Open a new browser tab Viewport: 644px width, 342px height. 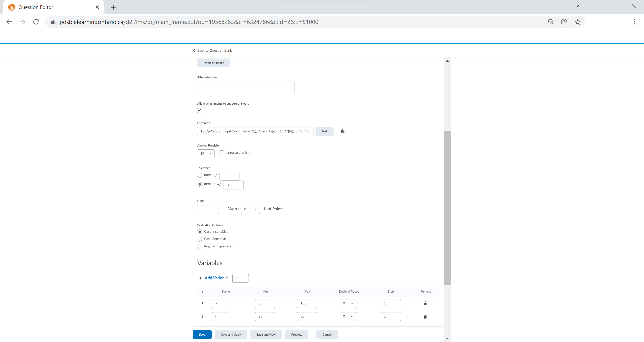coord(113,7)
